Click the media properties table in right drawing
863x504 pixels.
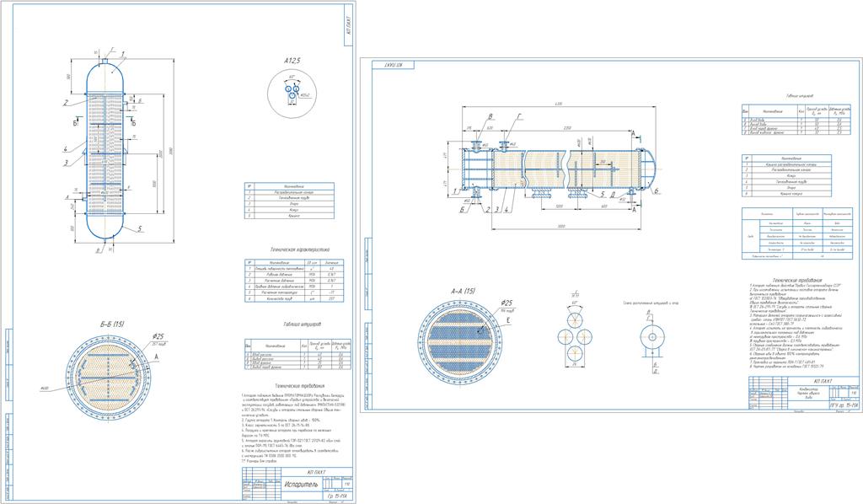[x=796, y=233]
